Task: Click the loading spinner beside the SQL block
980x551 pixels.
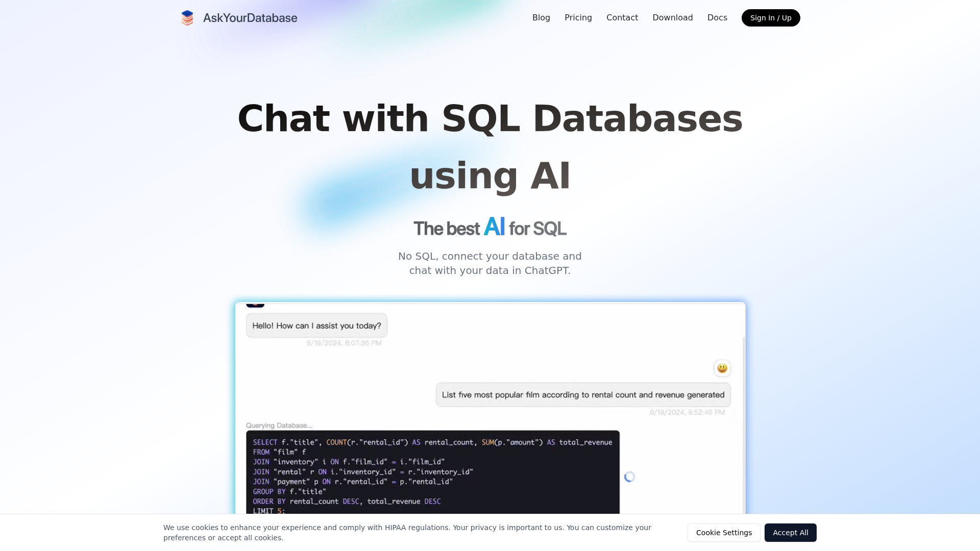Action: [629, 477]
